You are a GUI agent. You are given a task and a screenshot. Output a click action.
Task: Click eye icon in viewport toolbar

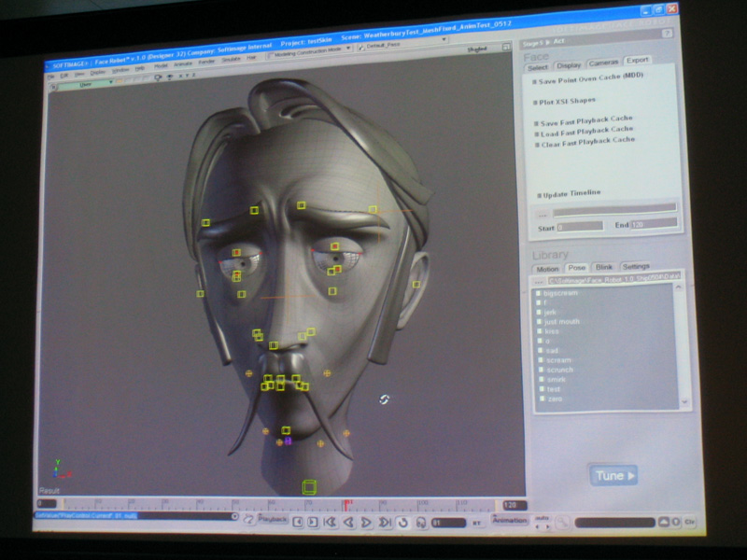[x=169, y=77]
